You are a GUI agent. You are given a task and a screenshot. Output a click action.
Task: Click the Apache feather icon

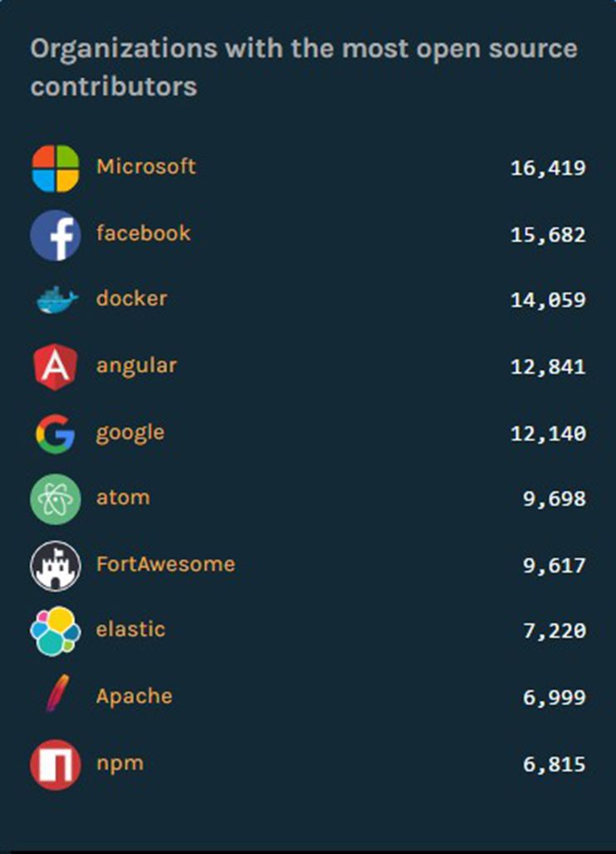(57, 694)
